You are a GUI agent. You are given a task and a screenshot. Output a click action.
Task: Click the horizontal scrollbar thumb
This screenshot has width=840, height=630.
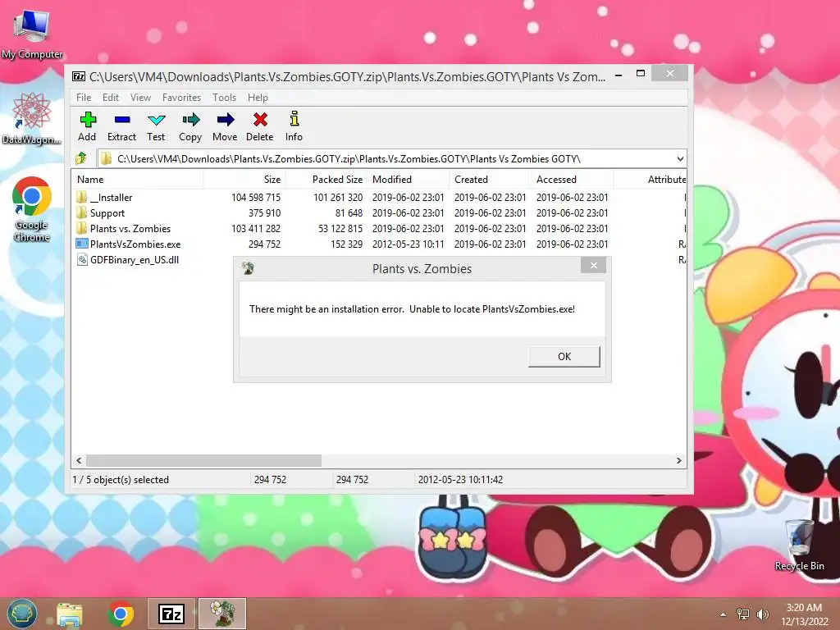[204, 461]
